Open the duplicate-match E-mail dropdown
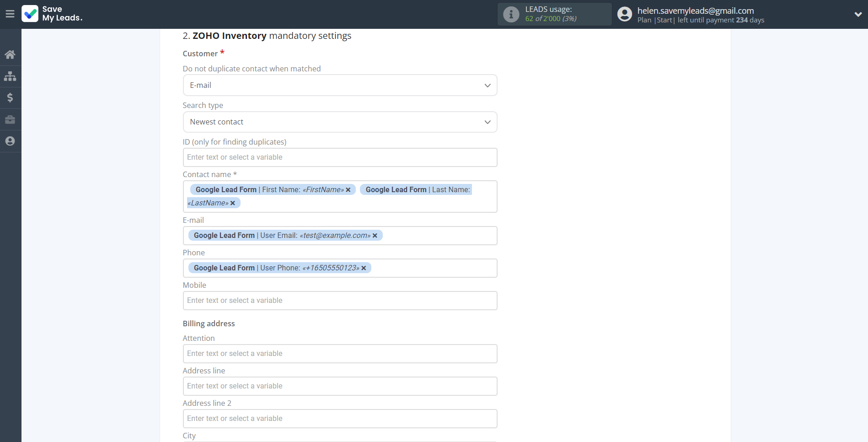This screenshot has width=868, height=442. (340, 85)
